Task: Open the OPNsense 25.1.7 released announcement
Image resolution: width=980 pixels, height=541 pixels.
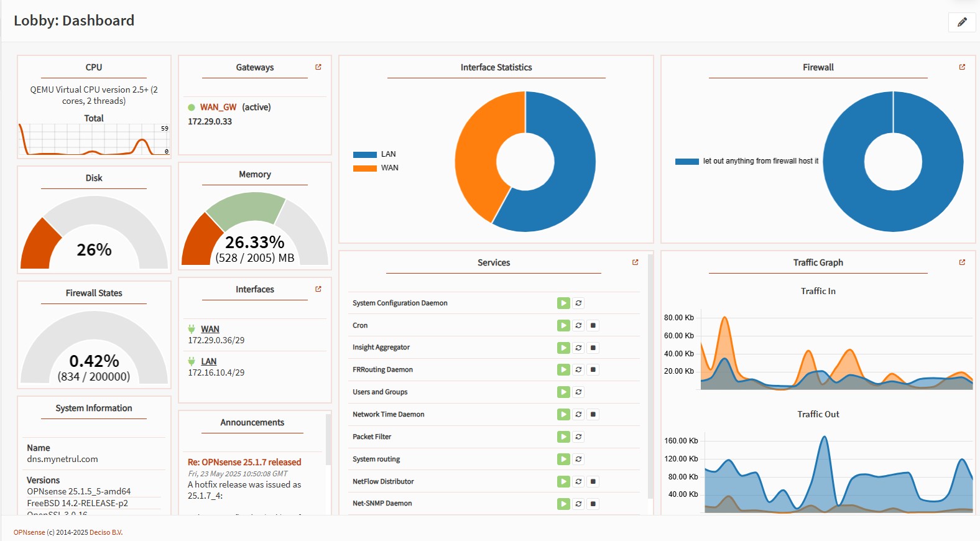Action: click(x=244, y=462)
